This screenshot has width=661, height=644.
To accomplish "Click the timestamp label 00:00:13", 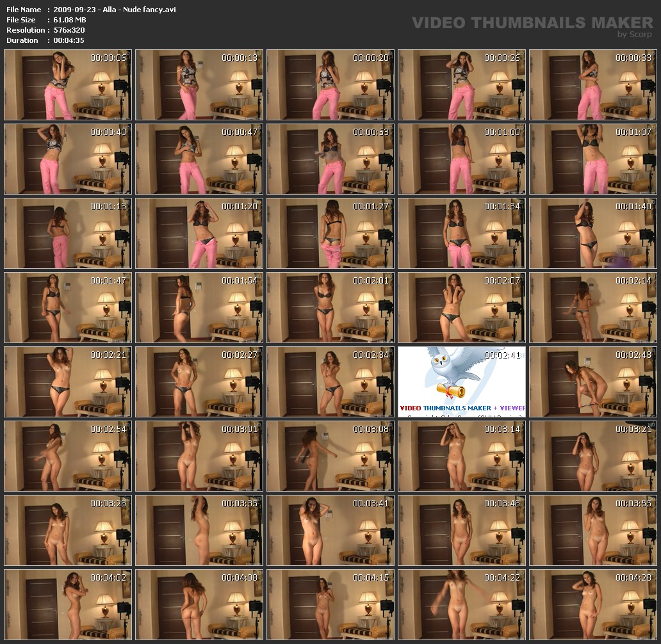I will coord(240,58).
